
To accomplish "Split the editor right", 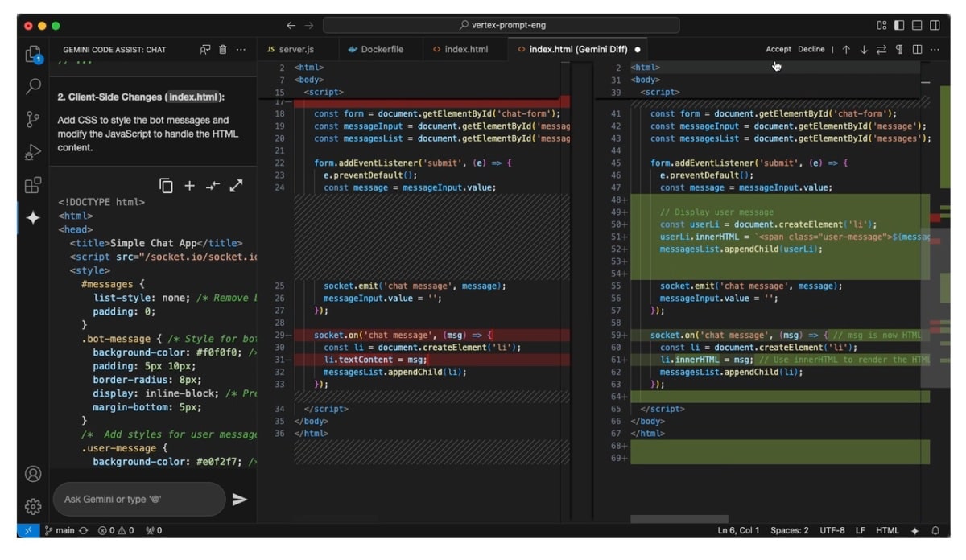I will coord(917,49).
